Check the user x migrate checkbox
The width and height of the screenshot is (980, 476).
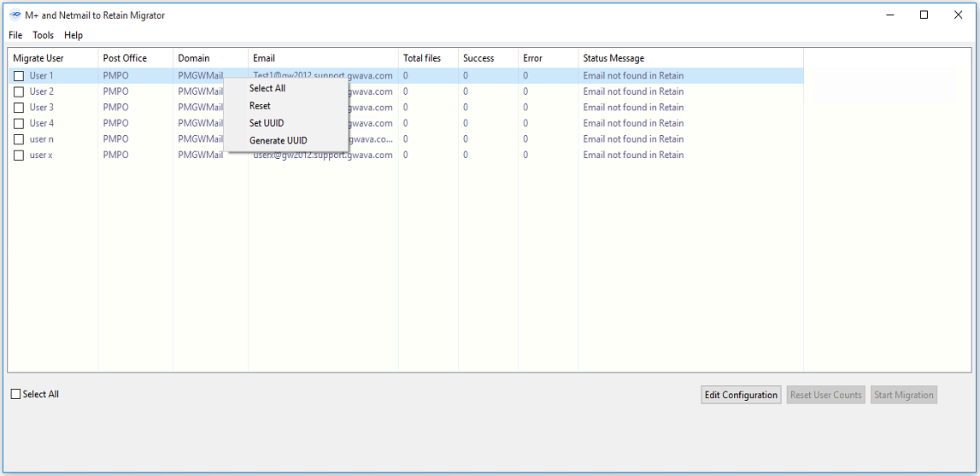[20, 156]
